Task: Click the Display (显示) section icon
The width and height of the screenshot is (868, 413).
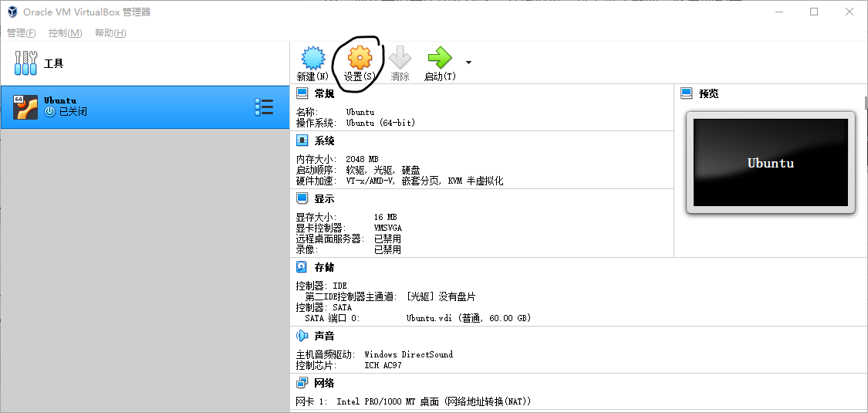Action: tap(302, 198)
